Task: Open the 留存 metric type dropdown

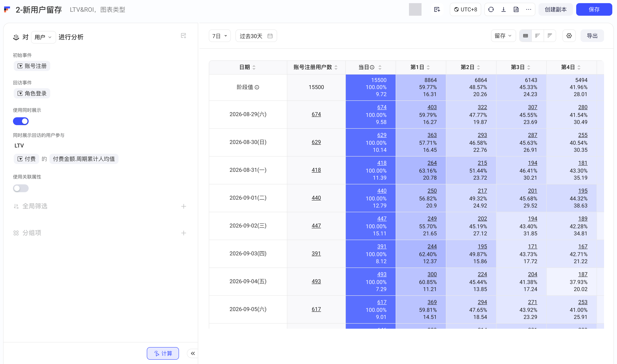Action: point(503,36)
